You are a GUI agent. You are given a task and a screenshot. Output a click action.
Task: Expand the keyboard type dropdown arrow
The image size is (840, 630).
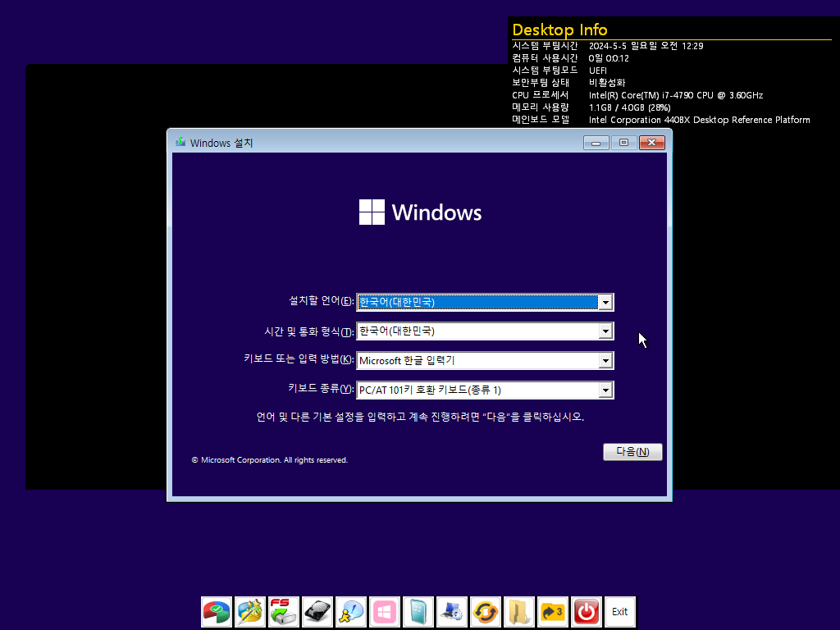605,390
